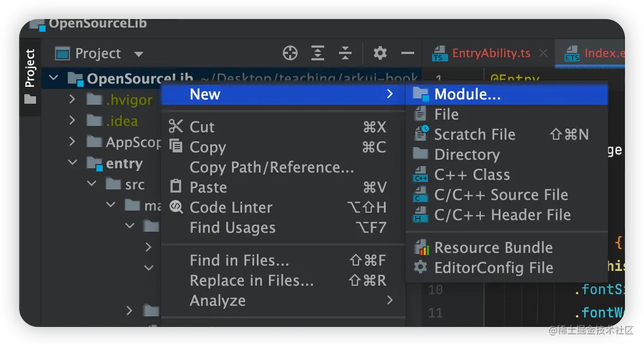Click the Copy icon in context menu
The image size is (644, 346).
[x=175, y=146]
